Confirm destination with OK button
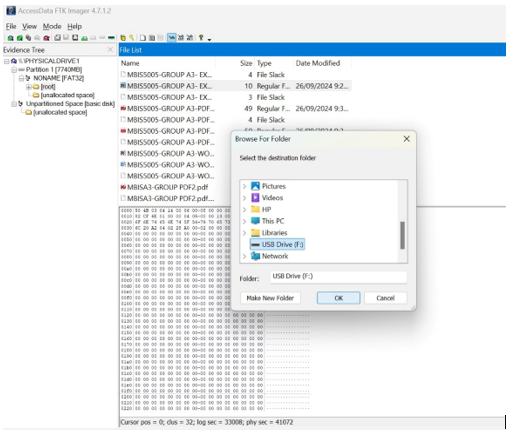 [x=338, y=298]
